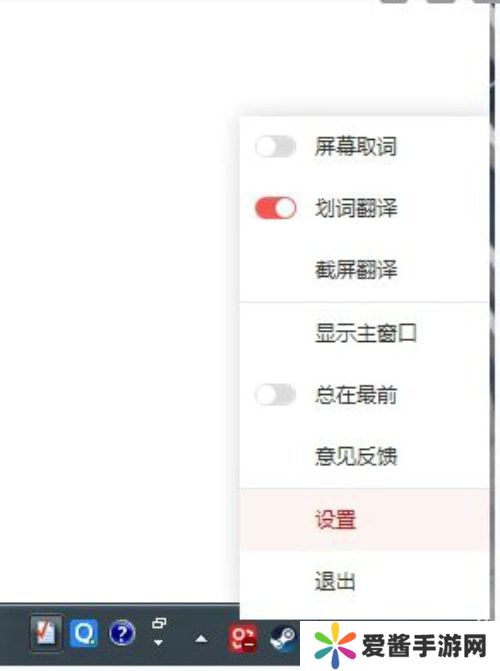Viewport: 500px width, 671px height.
Task: Click the 划词翻译 text label
Action: (x=356, y=208)
